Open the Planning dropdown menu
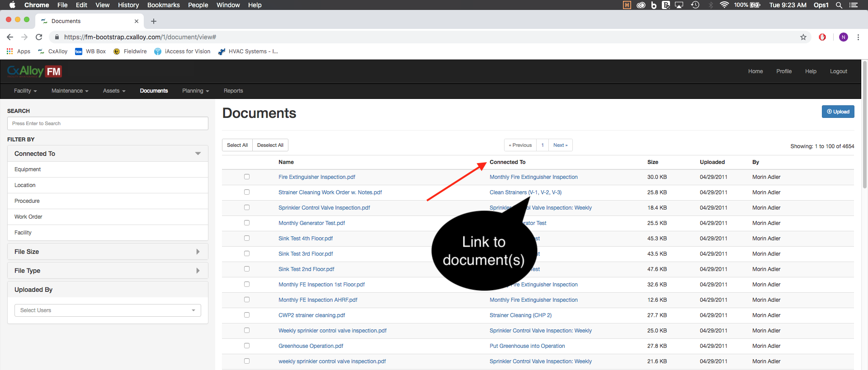 point(196,91)
